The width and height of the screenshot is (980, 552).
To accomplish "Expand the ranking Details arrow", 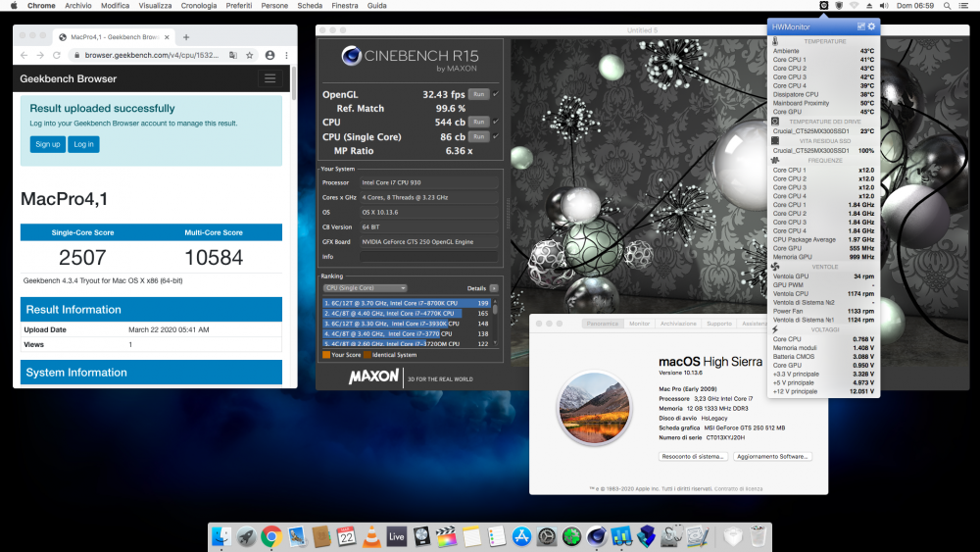I will coord(494,288).
